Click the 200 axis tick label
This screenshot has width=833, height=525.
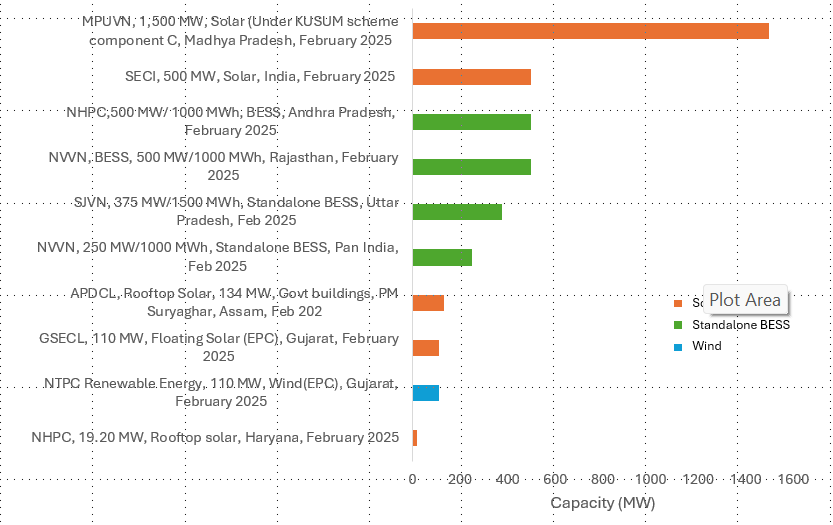coord(460,479)
